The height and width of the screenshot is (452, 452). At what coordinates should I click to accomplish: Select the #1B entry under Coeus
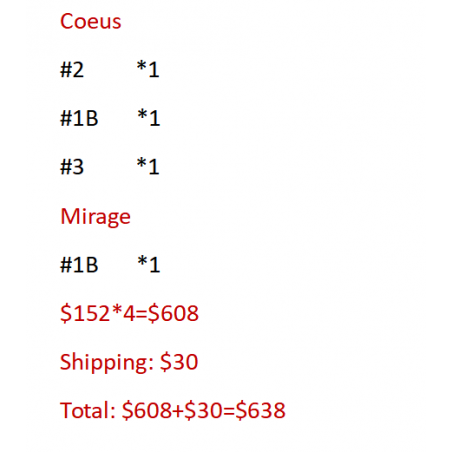[x=79, y=118]
